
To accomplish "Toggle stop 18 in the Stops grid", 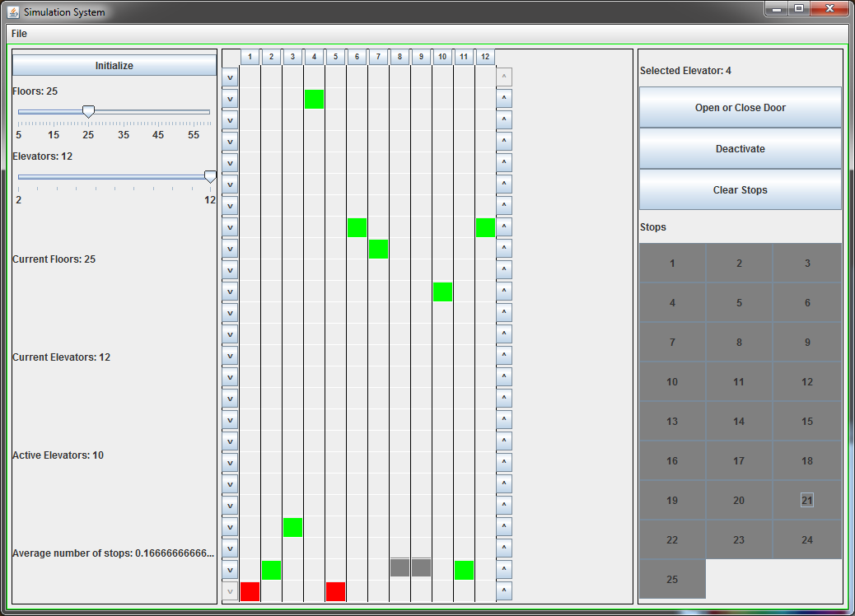I will [807, 460].
